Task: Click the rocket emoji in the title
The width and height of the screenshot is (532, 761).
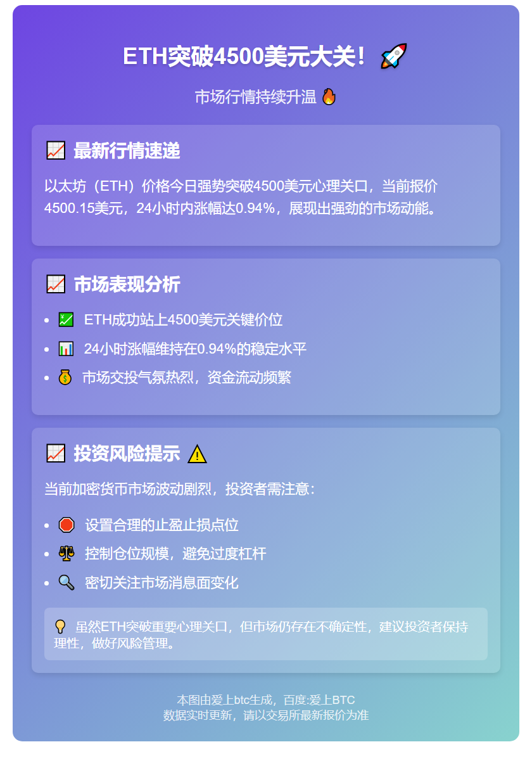Action: click(x=393, y=56)
